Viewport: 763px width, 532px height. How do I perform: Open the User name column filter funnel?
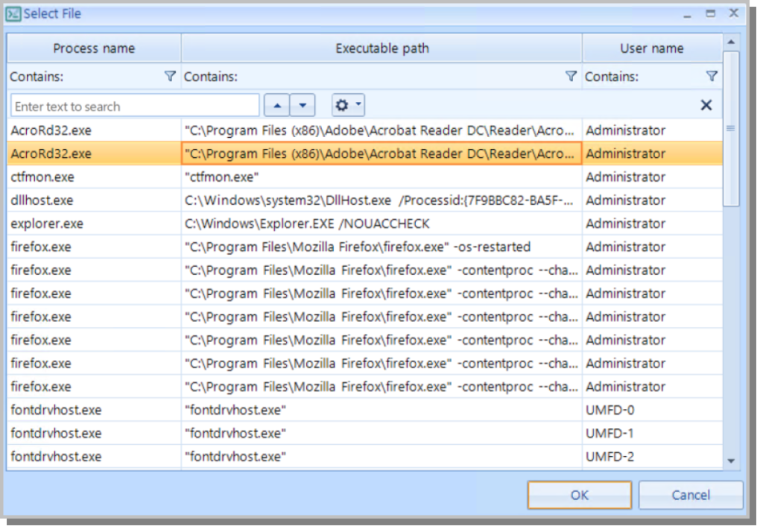point(712,76)
